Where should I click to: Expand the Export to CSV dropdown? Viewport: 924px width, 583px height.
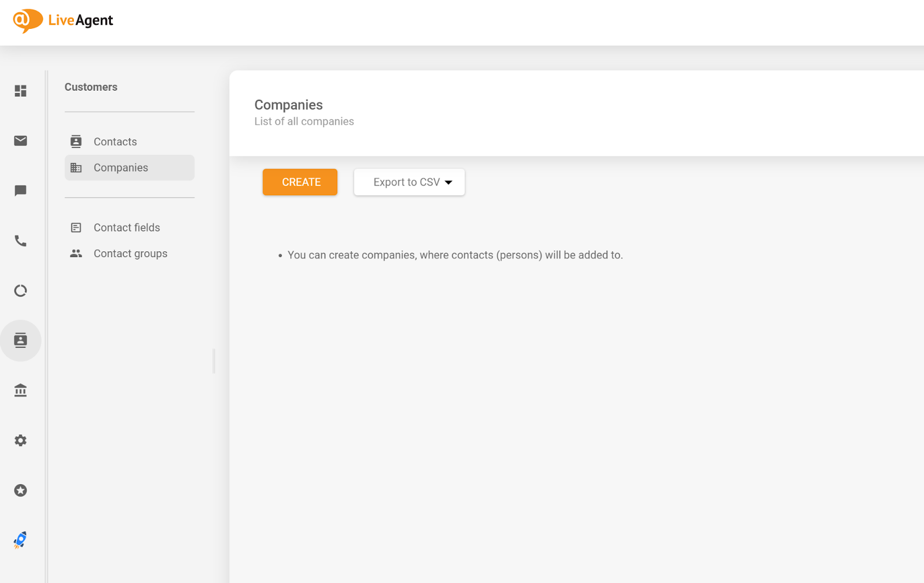[x=409, y=182]
